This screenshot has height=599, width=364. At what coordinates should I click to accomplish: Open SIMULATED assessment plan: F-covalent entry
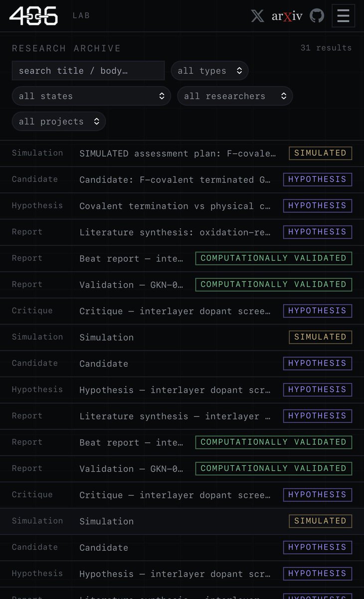pos(182,153)
